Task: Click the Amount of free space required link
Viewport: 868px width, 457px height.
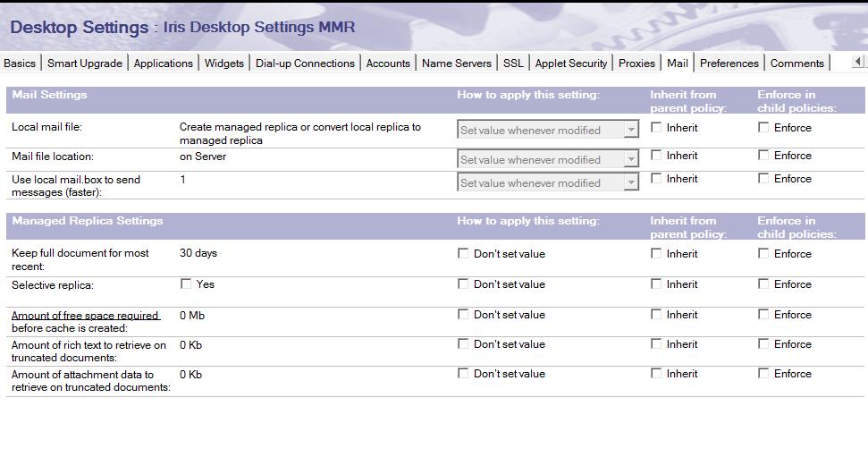Action: [85, 315]
